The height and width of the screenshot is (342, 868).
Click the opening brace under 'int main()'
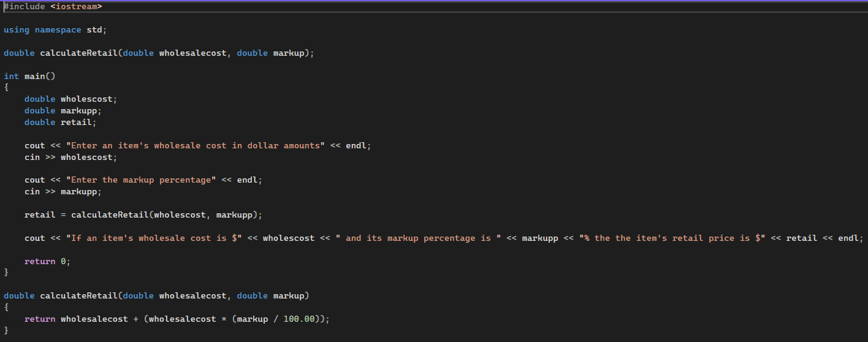pyautogui.click(x=6, y=88)
